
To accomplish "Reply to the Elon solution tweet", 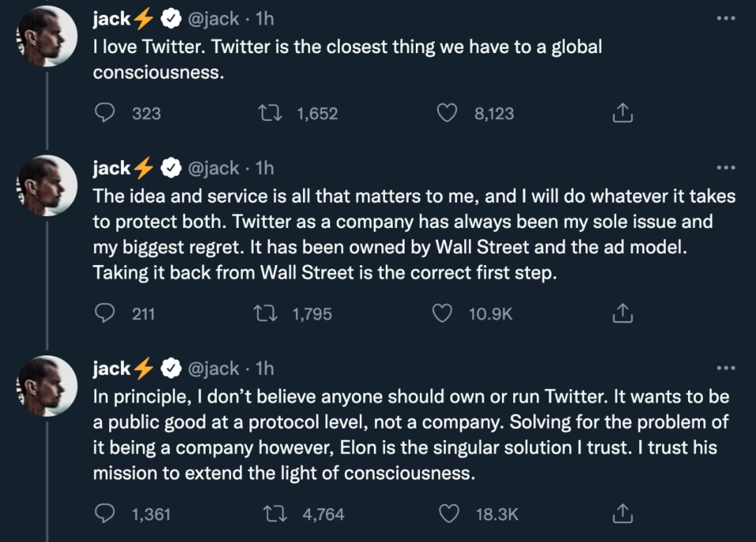I will click(105, 514).
